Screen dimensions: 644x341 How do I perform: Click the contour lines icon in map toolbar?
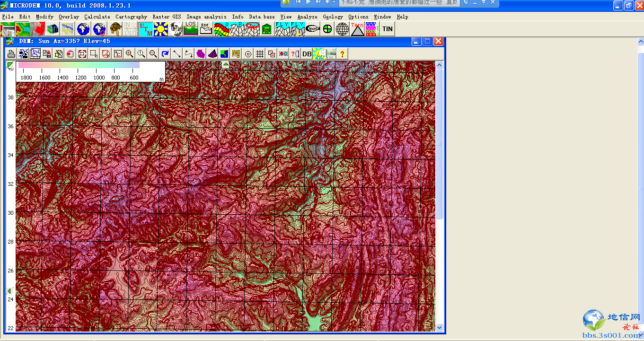[x=236, y=53]
